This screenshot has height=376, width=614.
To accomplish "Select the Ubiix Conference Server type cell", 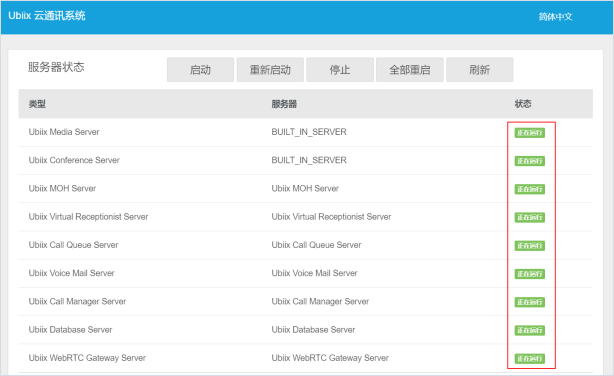I will coord(74,160).
